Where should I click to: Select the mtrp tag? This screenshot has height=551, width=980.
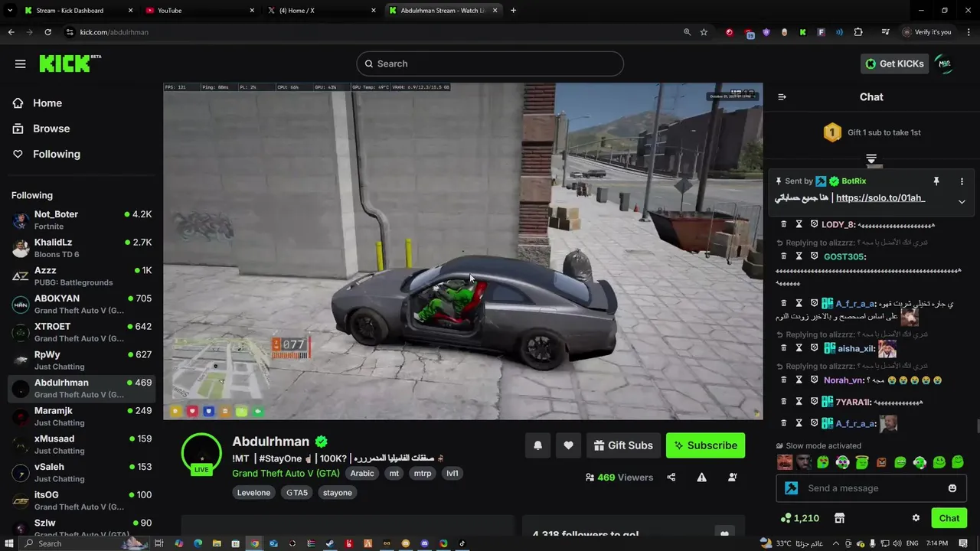423,473
